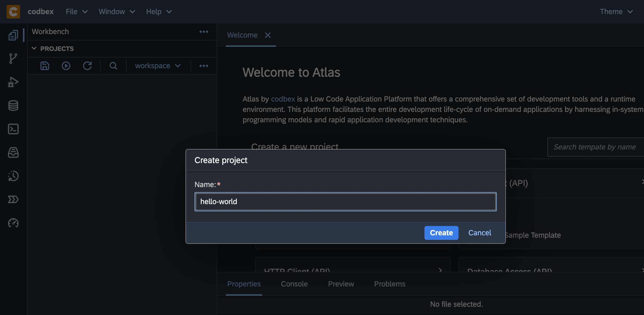Expand the HTTP Client (API) template arrow
The image size is (644, 315).
point(440,270)
